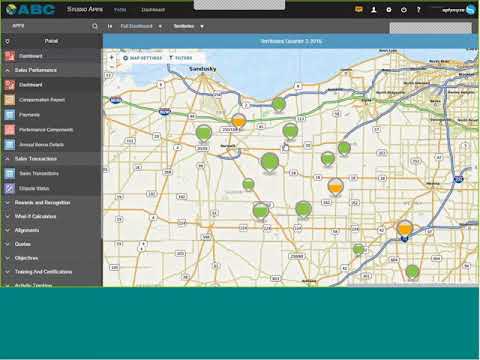Expand the Rewards and Recognition section

coord(7,203)
